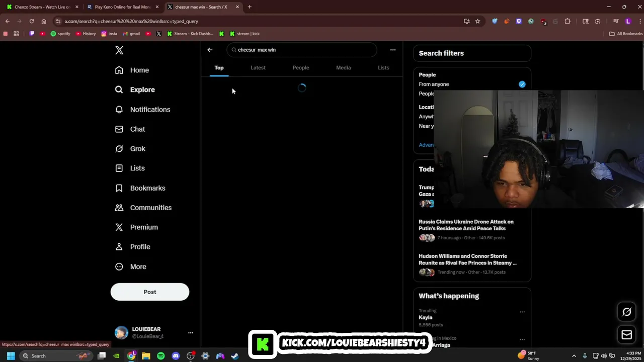Open LOUIEBEAR account options three-dot menu
The height and width of the screenshot is (362, 644).
pyautogui.click(x=191, y=333)
